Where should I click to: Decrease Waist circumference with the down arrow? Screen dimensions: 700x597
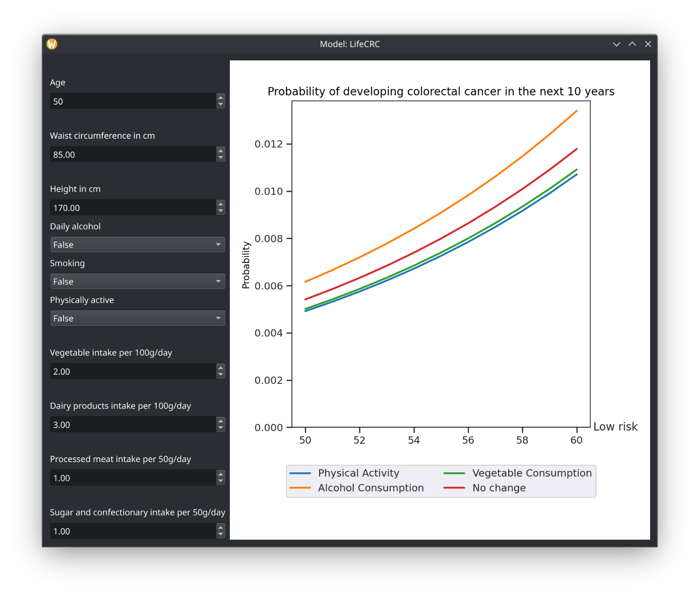[x=221, y=158]
